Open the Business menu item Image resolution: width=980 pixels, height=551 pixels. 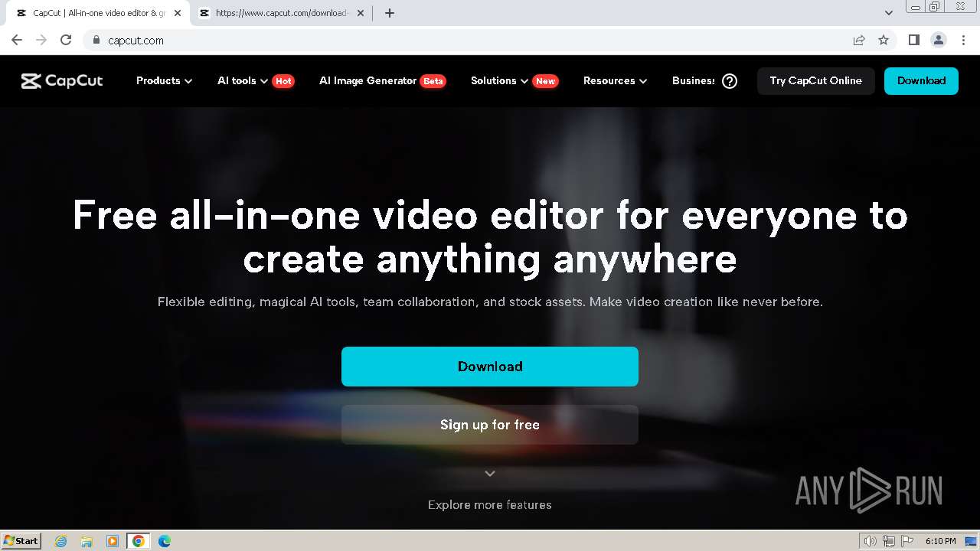[x=693, y=81]
